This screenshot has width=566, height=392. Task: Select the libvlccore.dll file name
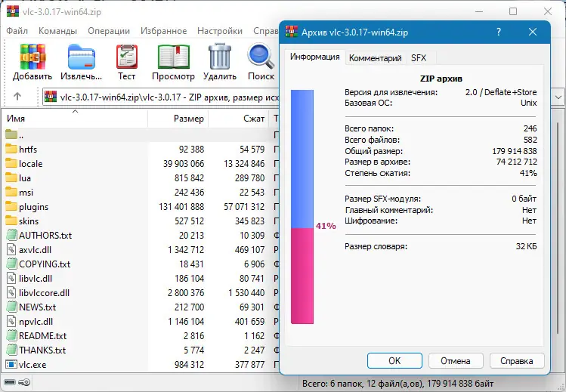pyautogui.click(x=44, y=293)
